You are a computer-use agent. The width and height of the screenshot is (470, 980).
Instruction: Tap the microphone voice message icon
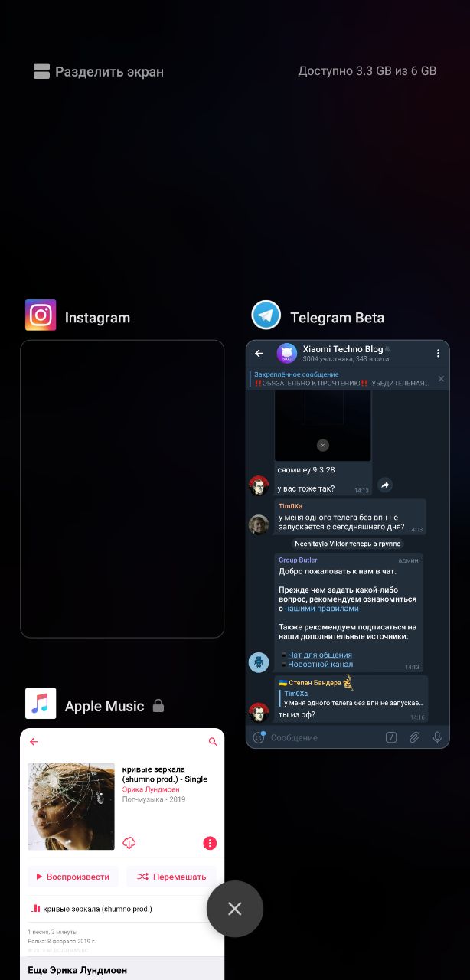437,737
